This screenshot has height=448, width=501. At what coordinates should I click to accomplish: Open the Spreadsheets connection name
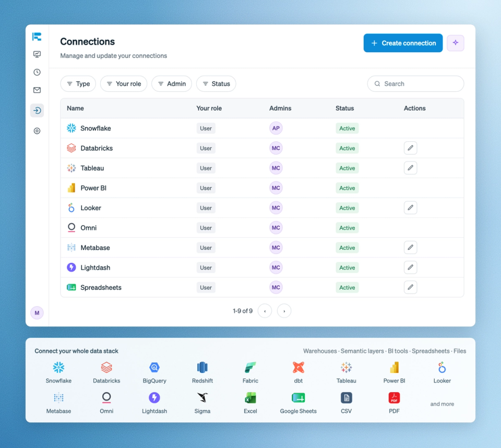tap(101, 287)
